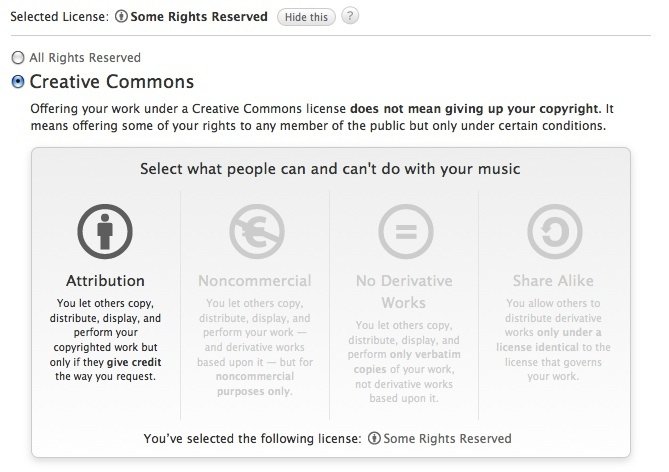The height and width of the screenshot is (472, 669).
Task: Select the Creative Commons radio button
Action: [x=17, y=82]
